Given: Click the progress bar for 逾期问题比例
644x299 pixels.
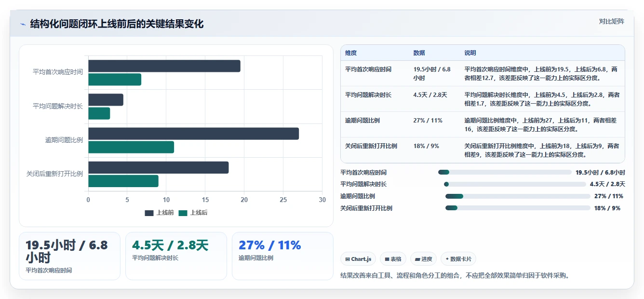Looking at the screenshot, I should click(518, 196).
